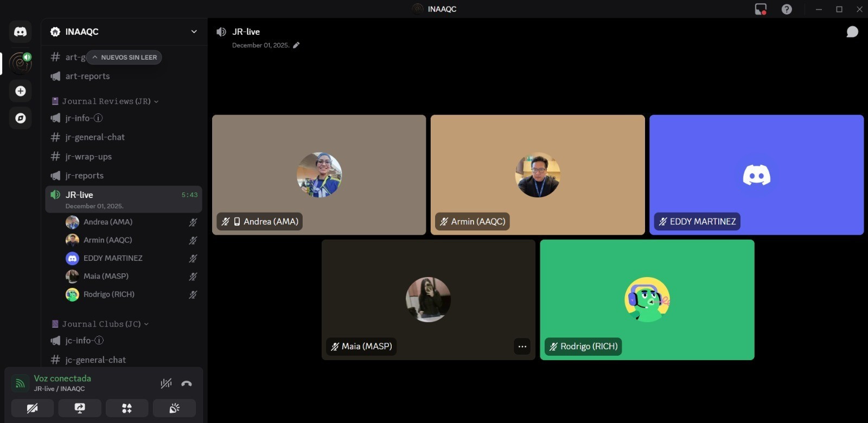Edit channel status pencil icon
This screenshot has height=423, width=868.
[296, 46]
